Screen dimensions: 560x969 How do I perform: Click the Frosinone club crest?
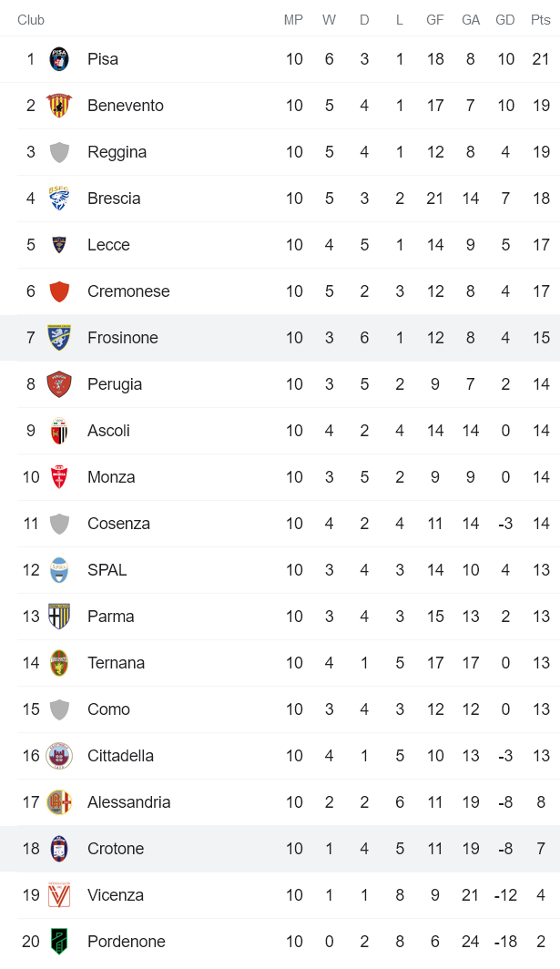click(59, 338)
